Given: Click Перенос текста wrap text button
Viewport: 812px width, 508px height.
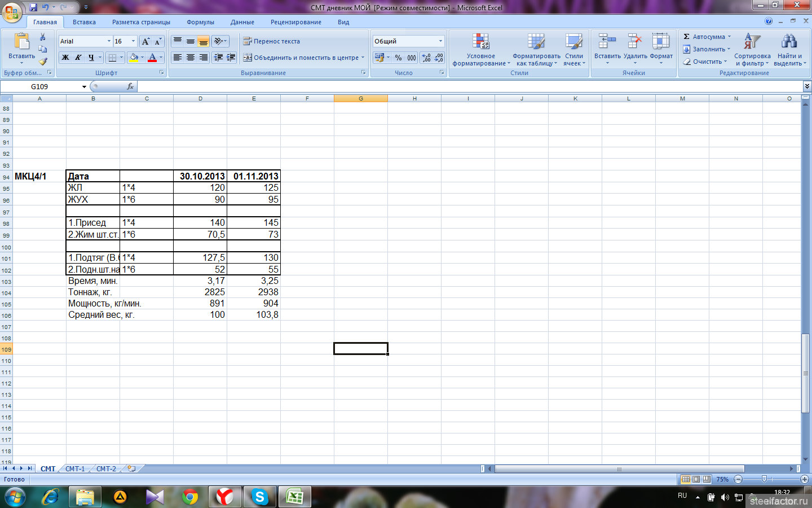Looking at the screenshot, I should click(x=272, y=41).
